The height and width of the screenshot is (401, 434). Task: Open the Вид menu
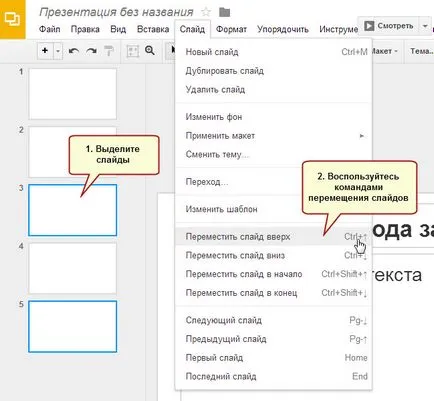coord(118,29)
